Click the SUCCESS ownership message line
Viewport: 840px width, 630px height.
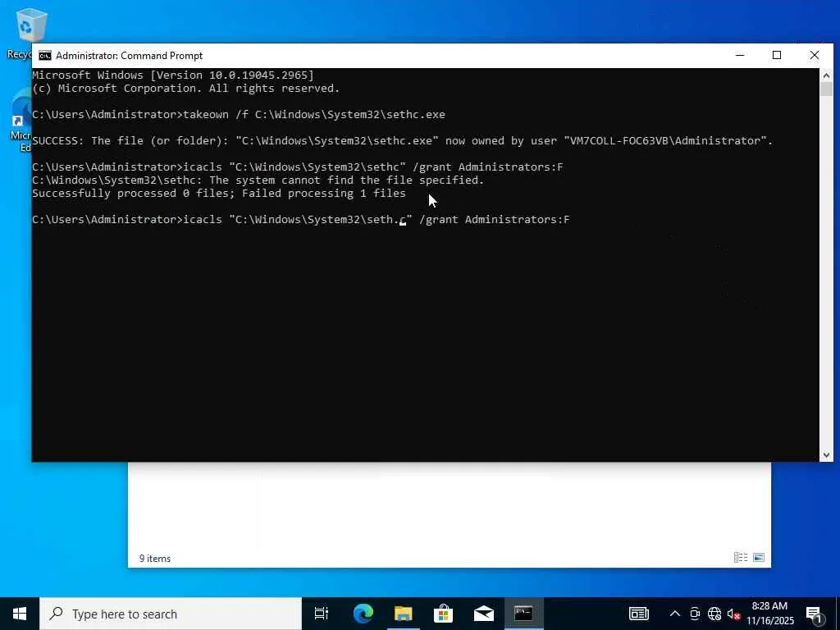[403, 141]
